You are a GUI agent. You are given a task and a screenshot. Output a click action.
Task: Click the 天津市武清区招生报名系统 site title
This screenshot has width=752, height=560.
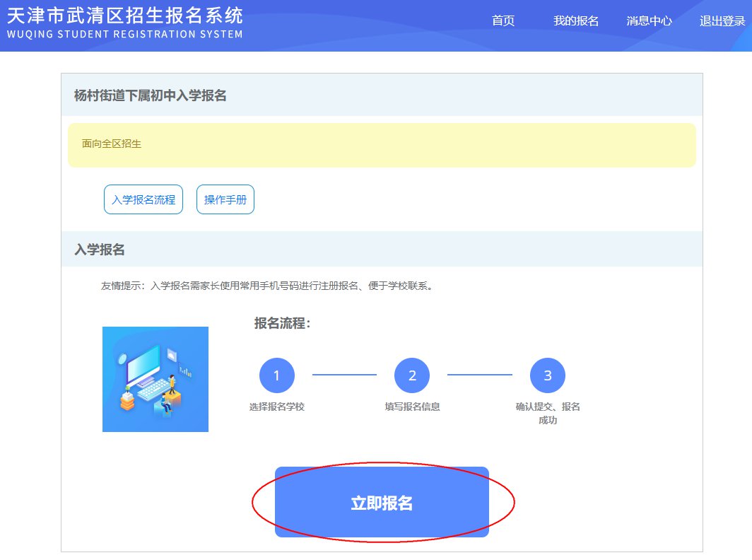124,16
